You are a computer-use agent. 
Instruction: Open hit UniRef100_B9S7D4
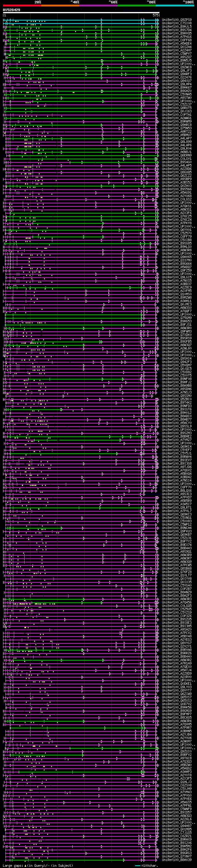pos(177,30)
